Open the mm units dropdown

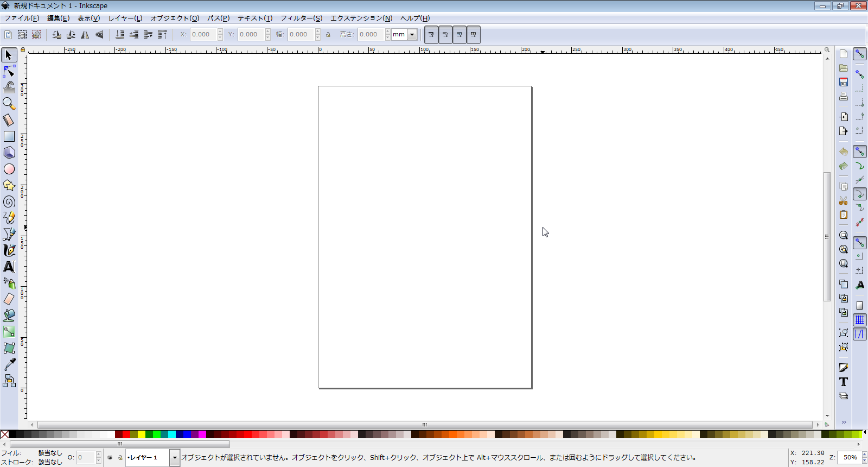(412, 35)
